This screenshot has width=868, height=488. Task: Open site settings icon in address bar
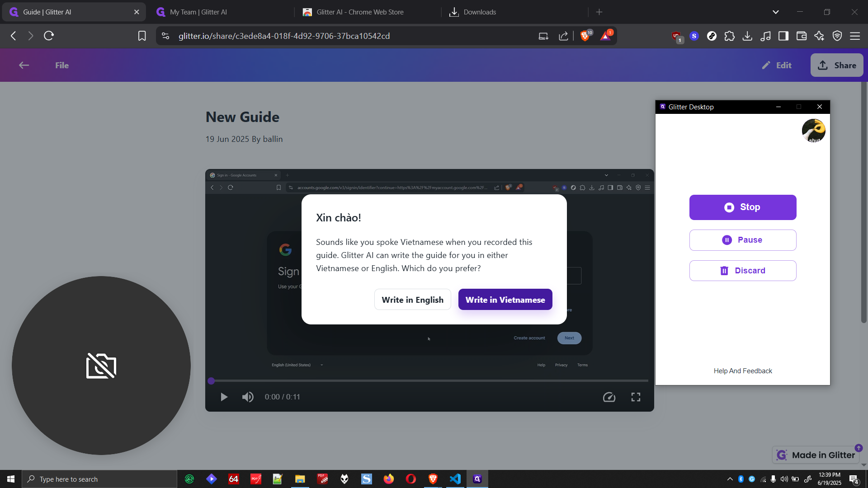click(165, 36)
